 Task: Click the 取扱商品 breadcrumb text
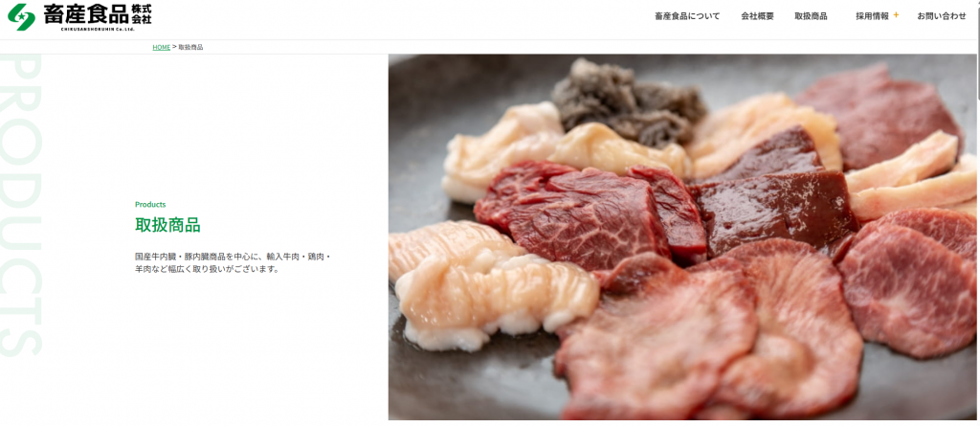click(190, 48)
